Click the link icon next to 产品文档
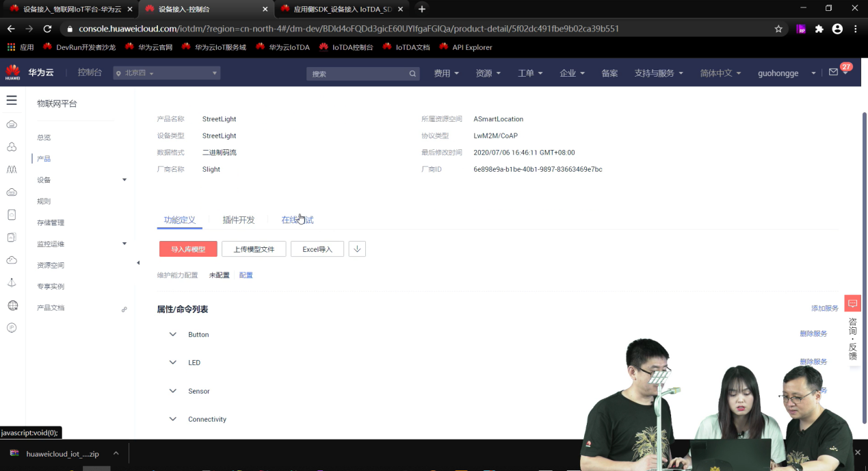The height and width of the screenshot is (471, 868). tap(124, 309)
